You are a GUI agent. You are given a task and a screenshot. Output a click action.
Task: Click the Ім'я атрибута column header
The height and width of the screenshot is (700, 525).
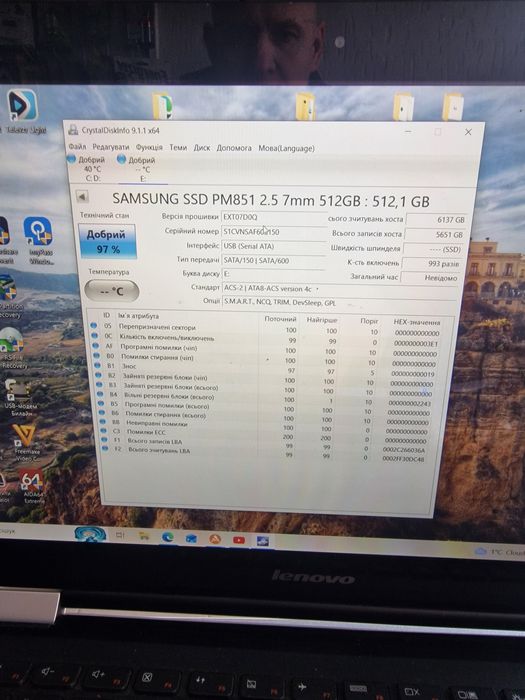point(138,316)
